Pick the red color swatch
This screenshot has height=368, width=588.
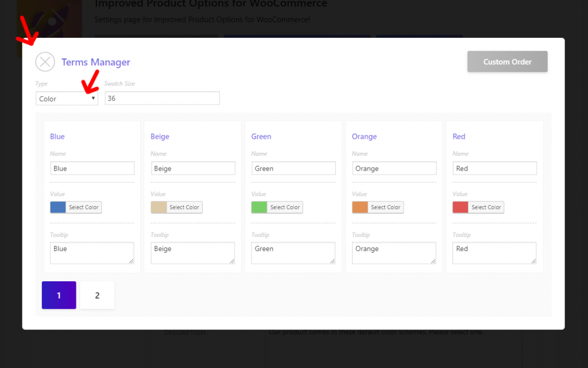[461, 207]
